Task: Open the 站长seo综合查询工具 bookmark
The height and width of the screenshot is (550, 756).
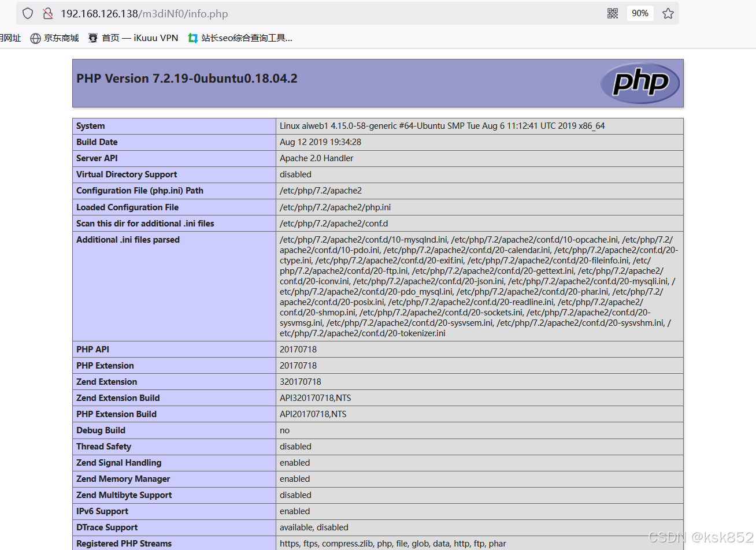Action: click(x=240, y=38)
